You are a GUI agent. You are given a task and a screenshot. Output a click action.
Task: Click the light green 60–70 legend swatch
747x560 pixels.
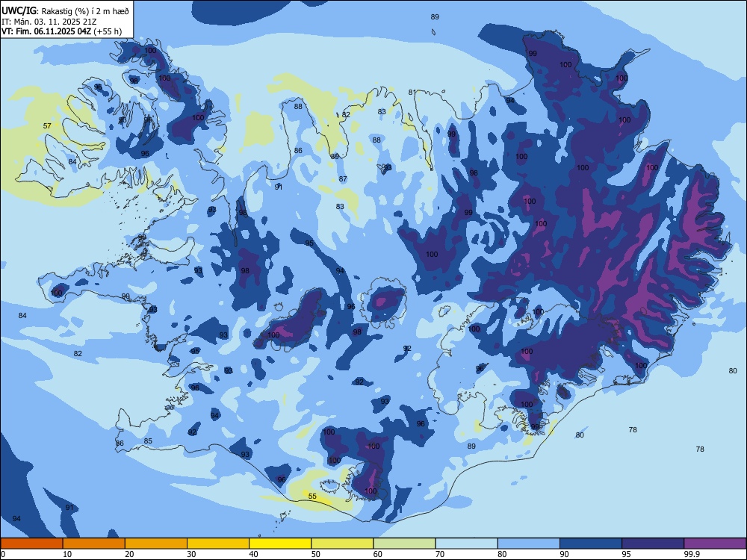click(404, 544)
